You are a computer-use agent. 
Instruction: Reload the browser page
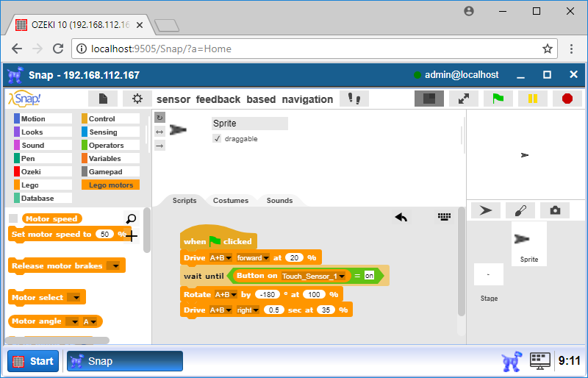(58, 49)
